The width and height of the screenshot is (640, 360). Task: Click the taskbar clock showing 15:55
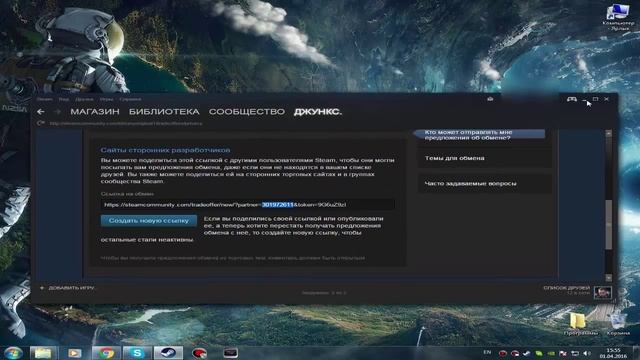613,353
